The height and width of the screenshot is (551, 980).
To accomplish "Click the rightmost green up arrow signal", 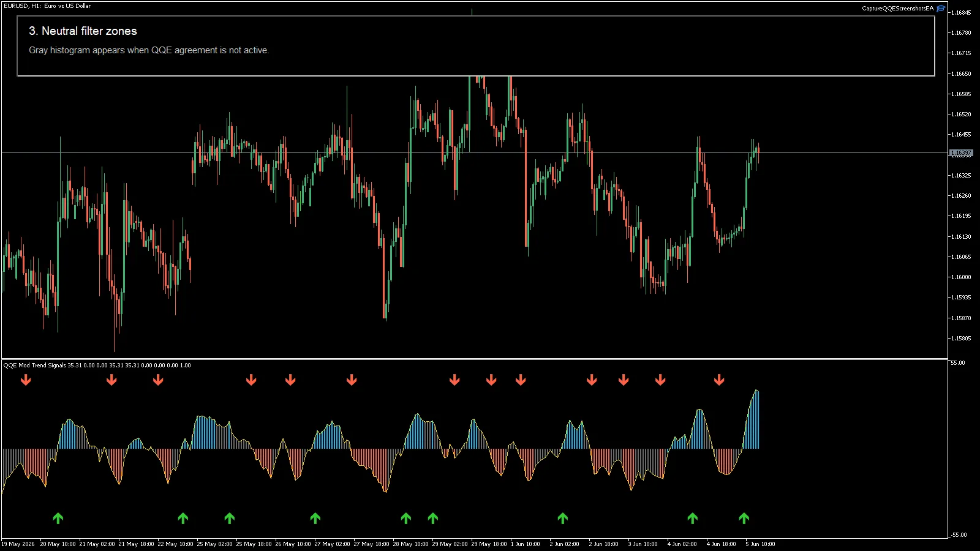I will click(x=744, y=518).
